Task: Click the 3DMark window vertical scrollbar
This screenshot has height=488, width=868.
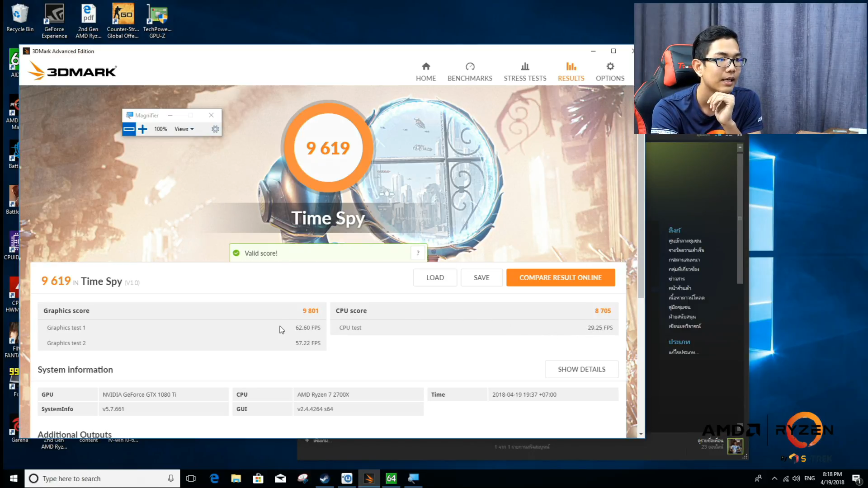Action: (x=641, y=217)
